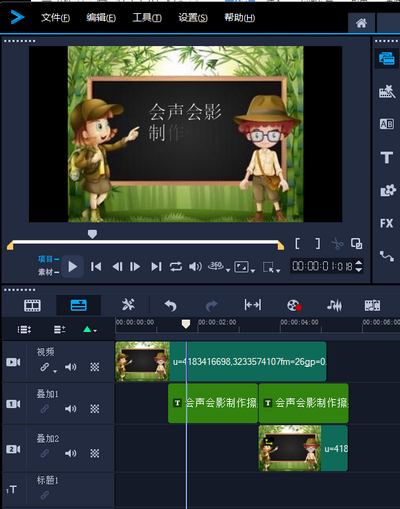
Task: Toggle ripple editing on 视频 track
Action: pyautogui.click(x=45, y=367)
